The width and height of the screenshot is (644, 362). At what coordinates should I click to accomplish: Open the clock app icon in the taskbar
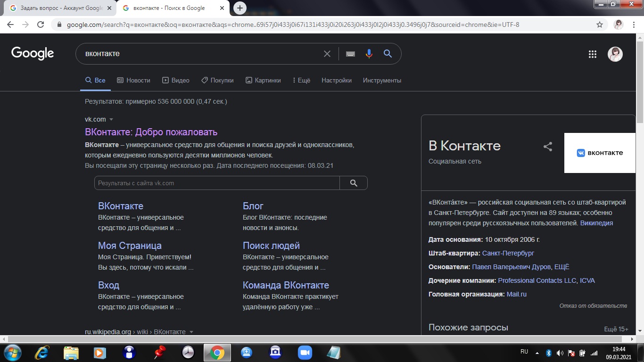coord(188,352)
